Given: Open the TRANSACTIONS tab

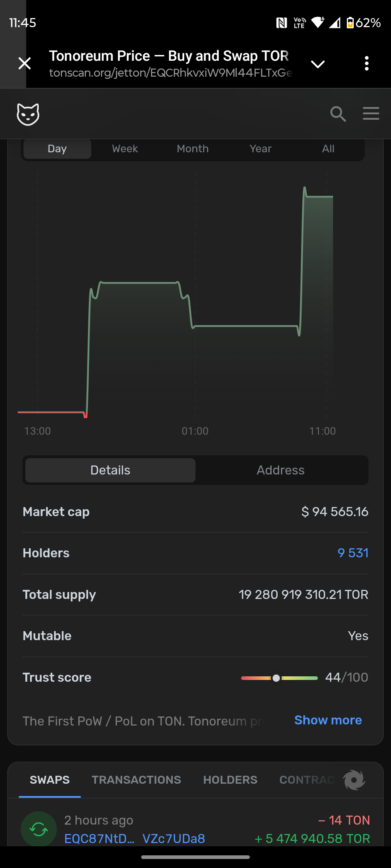Looking at the screenshot, I should point(136,780).
